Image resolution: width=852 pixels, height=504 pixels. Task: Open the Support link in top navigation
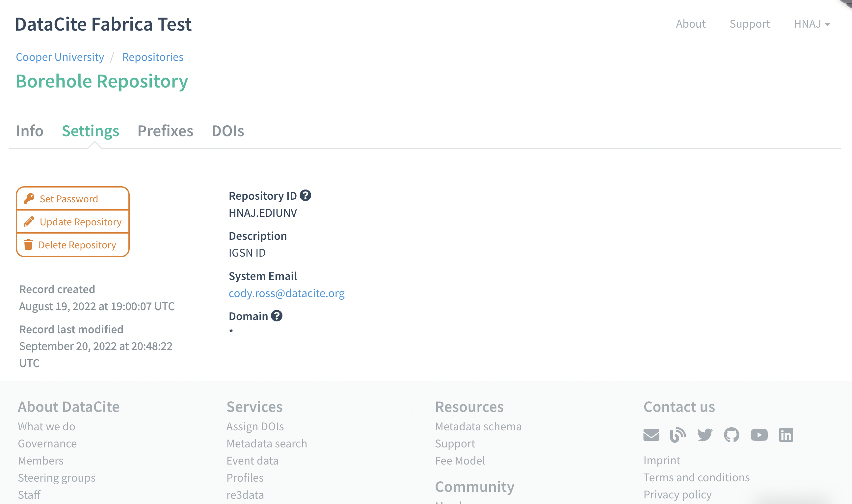point(749,24)
